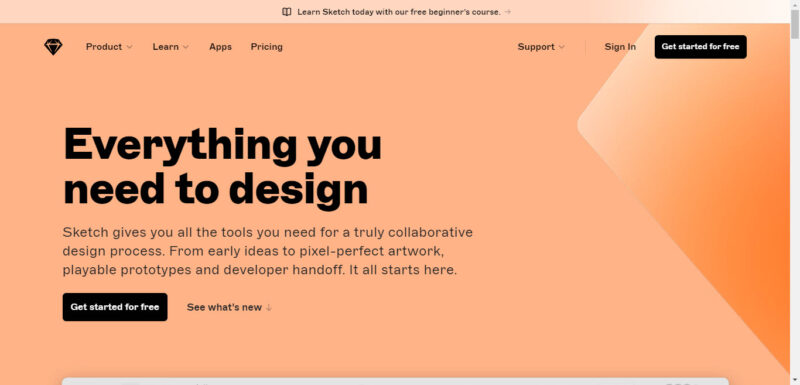Image resolution: width=800 pixels, height=385 pixels.
Task: Click the Sign In link
Action: (620, 47)
